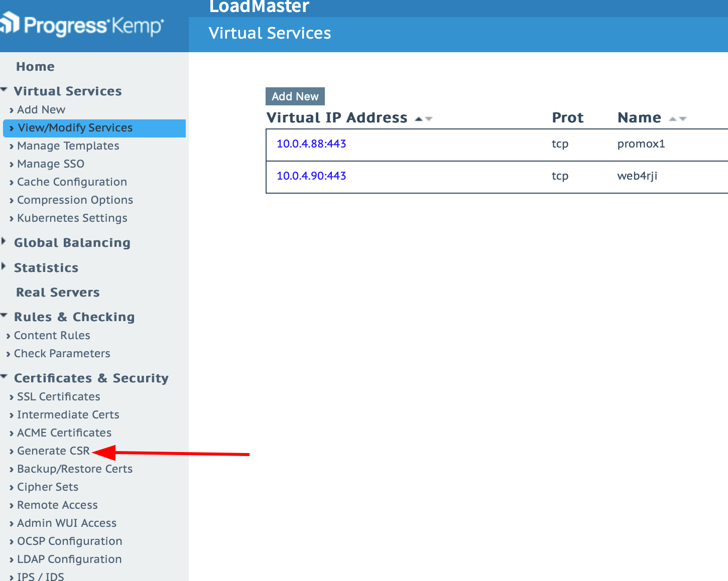
Task: Open virtual service 10.0.4.88:443
Action: point(311,144)
